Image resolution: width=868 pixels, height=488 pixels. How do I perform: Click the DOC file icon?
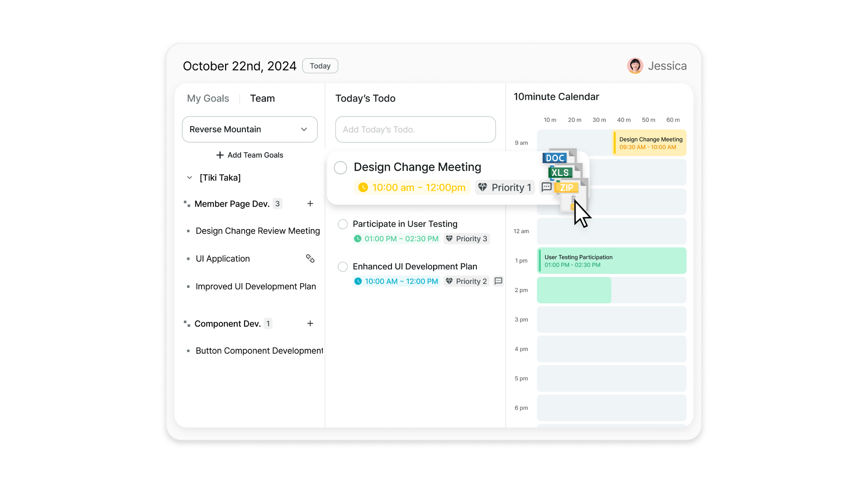click(x=555, y=158)
